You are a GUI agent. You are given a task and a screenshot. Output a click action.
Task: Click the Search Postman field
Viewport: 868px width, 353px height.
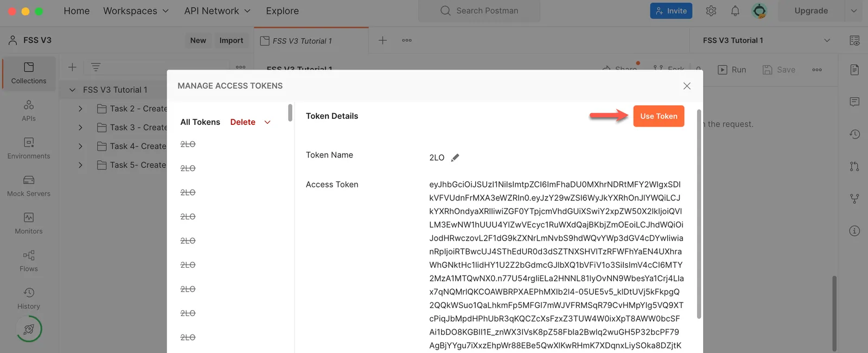coord(479,11)
